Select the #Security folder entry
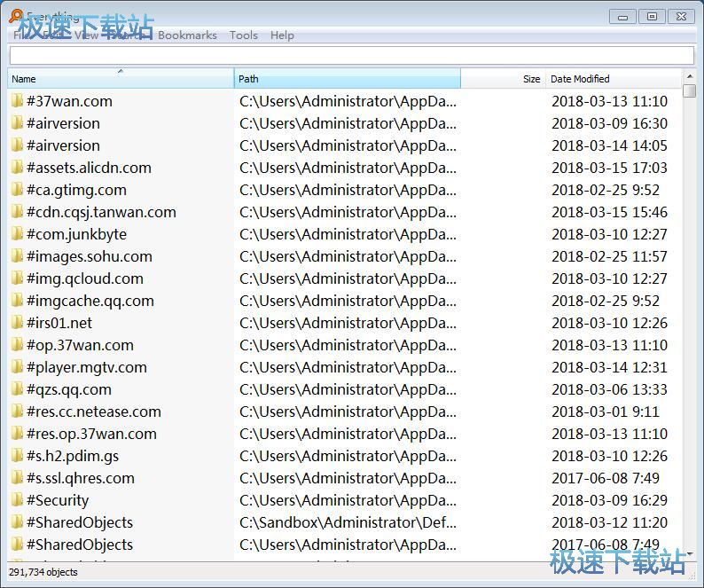Viewport: 704px width, 588px height. (58, 500)
